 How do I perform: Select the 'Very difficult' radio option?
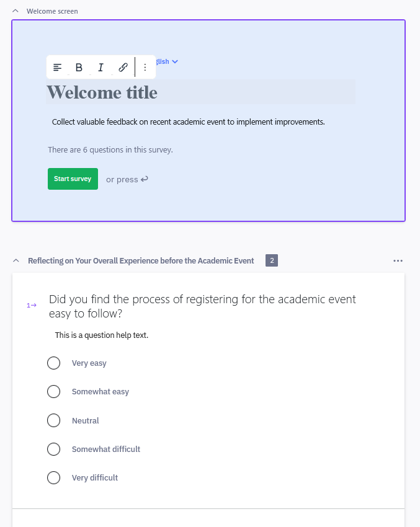pos(54,477)
